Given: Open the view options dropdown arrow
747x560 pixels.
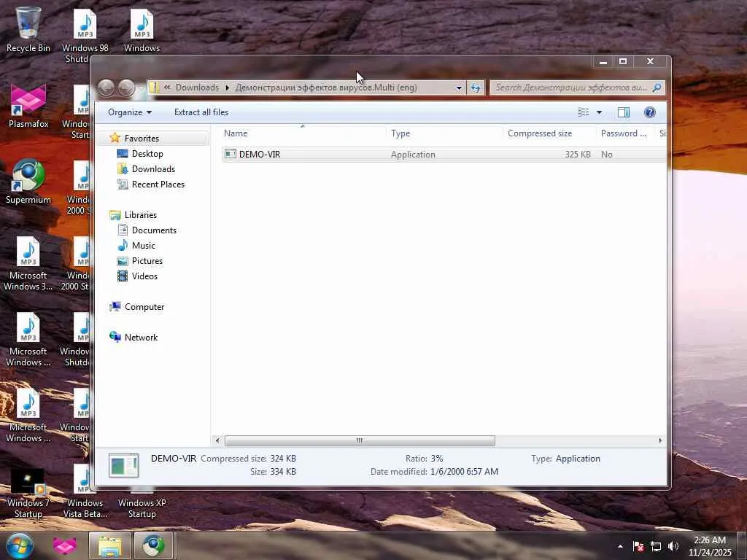Looking at the screenshot, I should [599, 112].
